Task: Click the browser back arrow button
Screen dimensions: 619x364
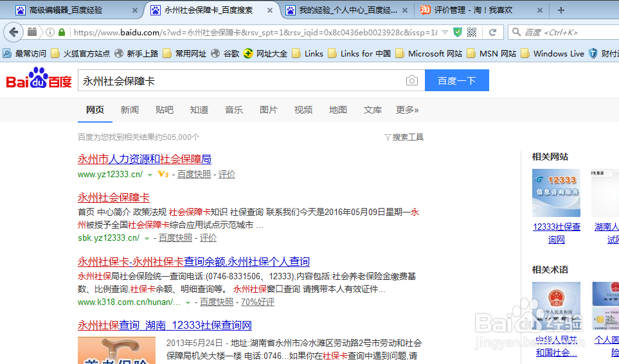Action: click(x=13, y=32)
